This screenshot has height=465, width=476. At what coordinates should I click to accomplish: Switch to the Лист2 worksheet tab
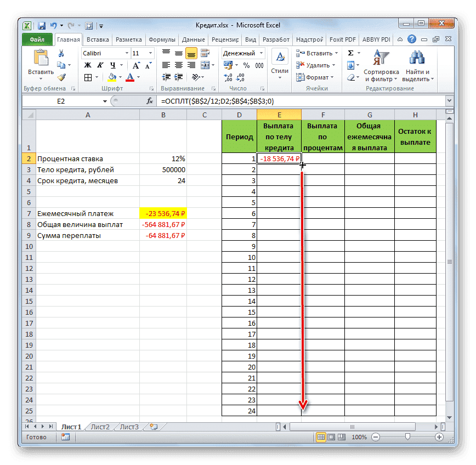pos(100,427)
